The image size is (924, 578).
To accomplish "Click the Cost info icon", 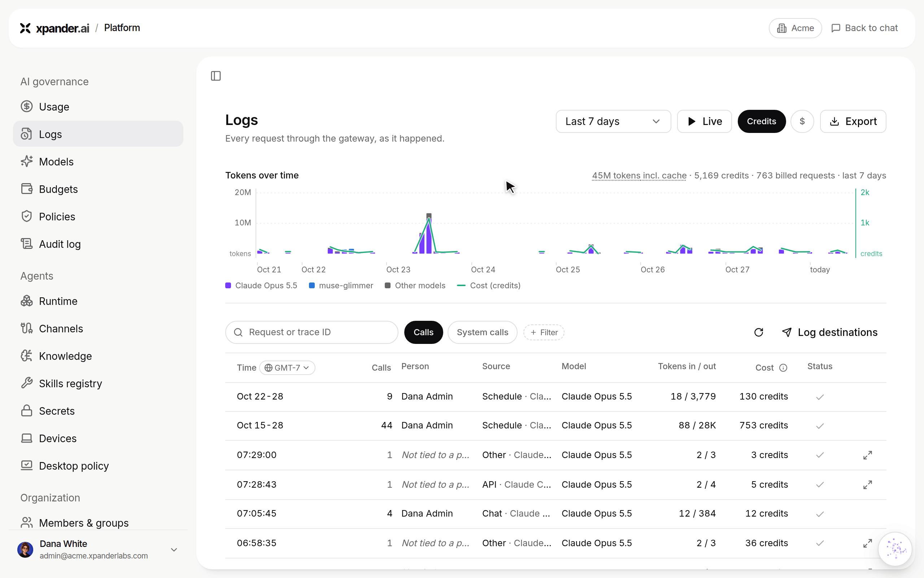I will point(783,368).
